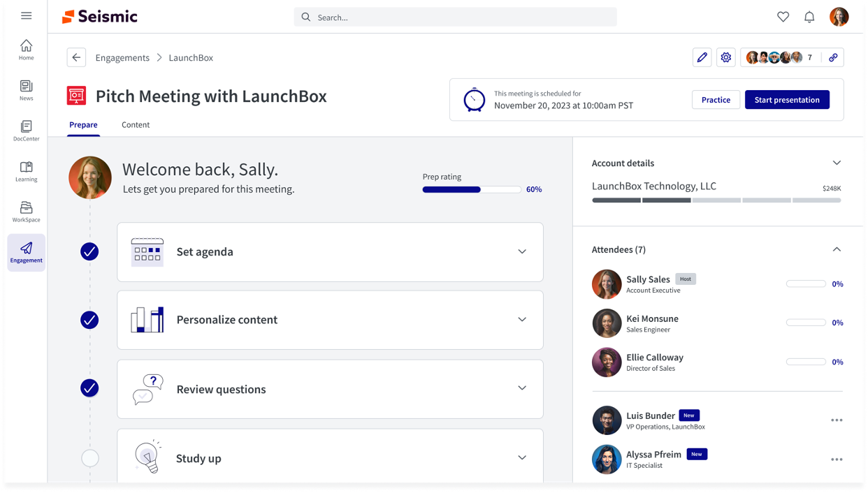Image resolution: width=868 pixels, height=493 pixels.
Task: Click into the Search field
Action: click(456, 17)
